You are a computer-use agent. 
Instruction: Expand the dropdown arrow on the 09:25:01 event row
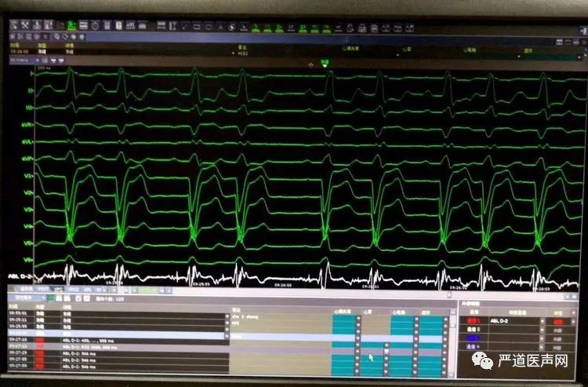tap(226, 312)
